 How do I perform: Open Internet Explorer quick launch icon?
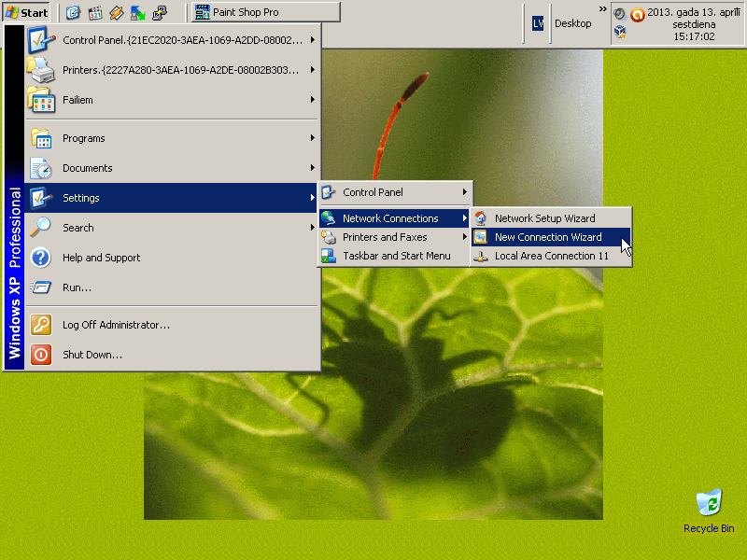73,12
